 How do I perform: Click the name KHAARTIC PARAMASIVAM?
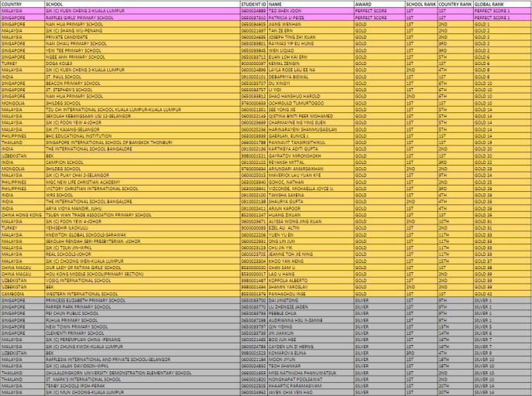tap(311, 386)
